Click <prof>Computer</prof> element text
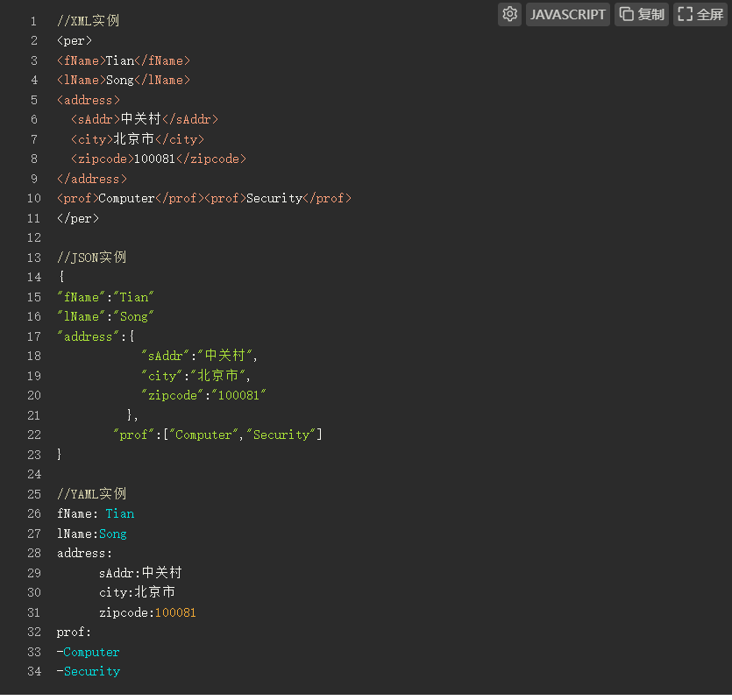This screenshot has height=700, width=732. 131,198
